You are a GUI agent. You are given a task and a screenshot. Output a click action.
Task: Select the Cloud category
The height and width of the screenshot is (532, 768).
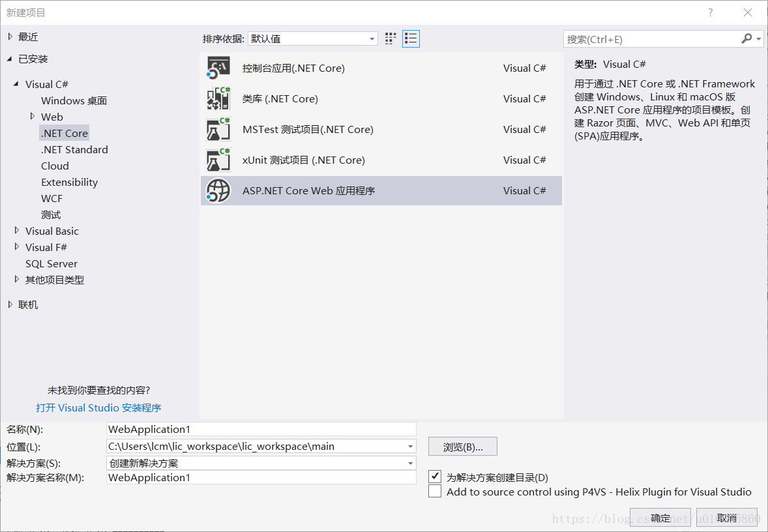tap(55, 166)
